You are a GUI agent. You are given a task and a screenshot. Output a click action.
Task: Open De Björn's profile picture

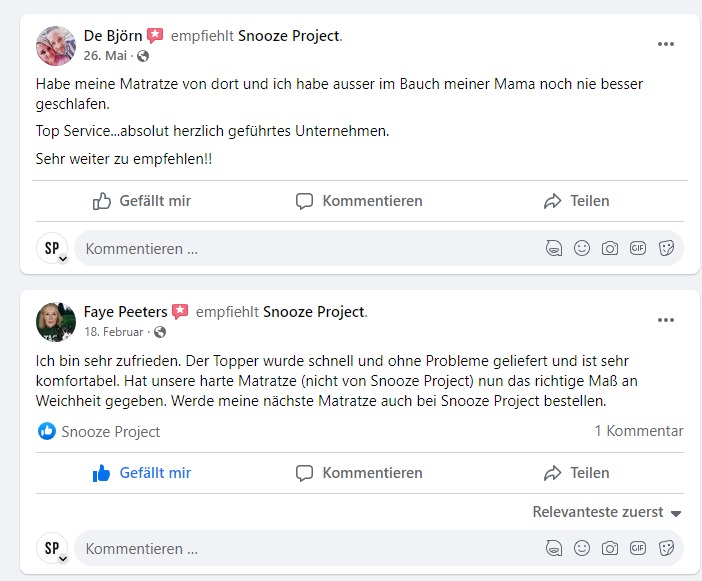(56, 46)
